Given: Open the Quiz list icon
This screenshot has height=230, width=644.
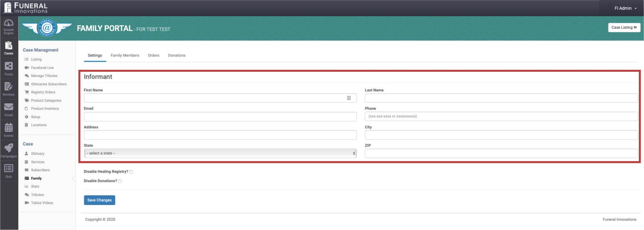Looking at the screenshot, I should click(x=9, y=168).
